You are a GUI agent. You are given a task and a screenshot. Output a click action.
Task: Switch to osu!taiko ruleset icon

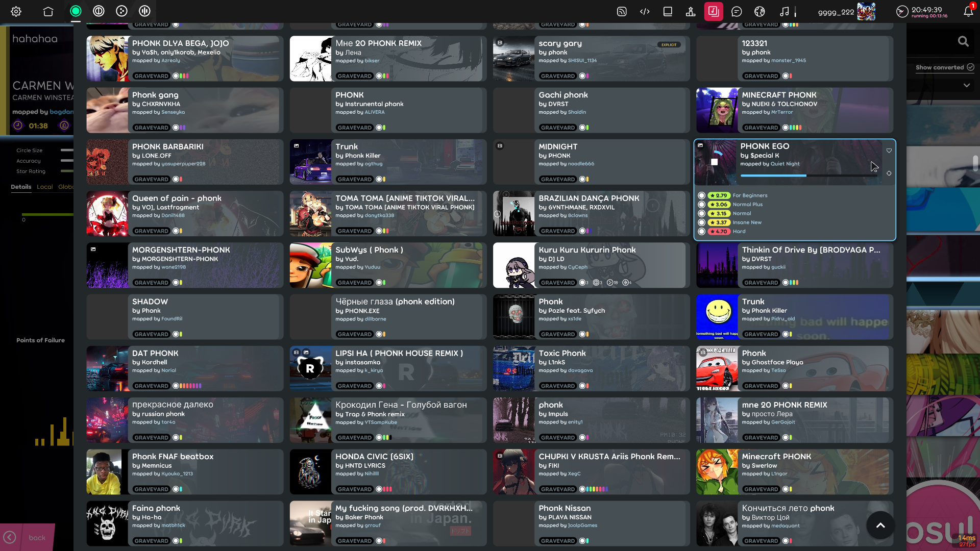click(x=99, y=11)
